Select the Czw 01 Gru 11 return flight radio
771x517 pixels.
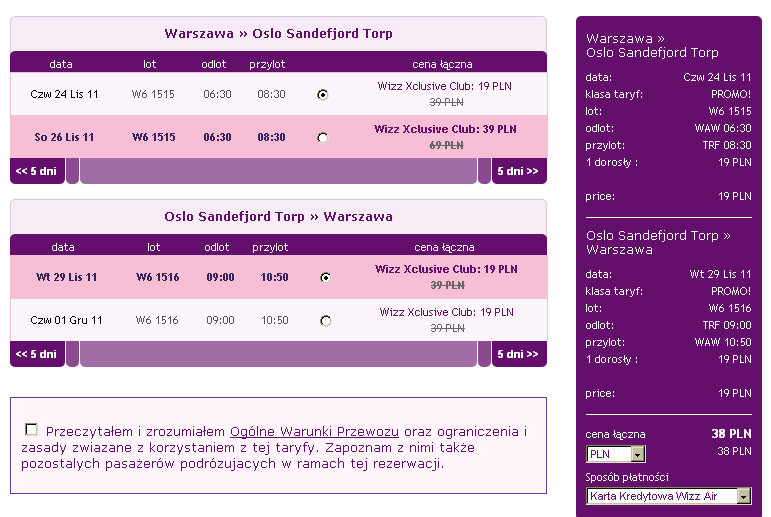[x=326, y=321]
